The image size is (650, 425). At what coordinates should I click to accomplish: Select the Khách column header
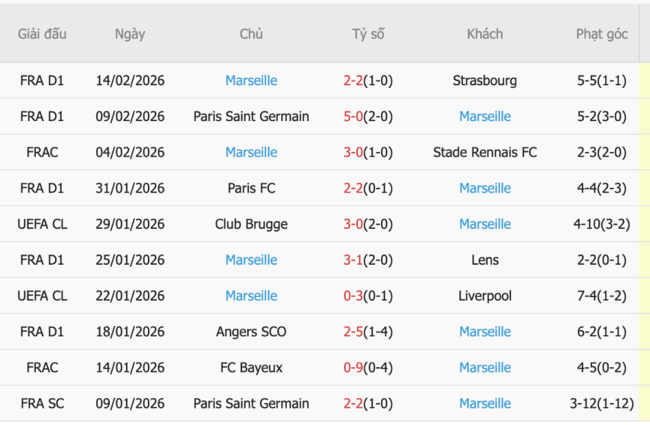pyautogui.click(x=485, y=34)
